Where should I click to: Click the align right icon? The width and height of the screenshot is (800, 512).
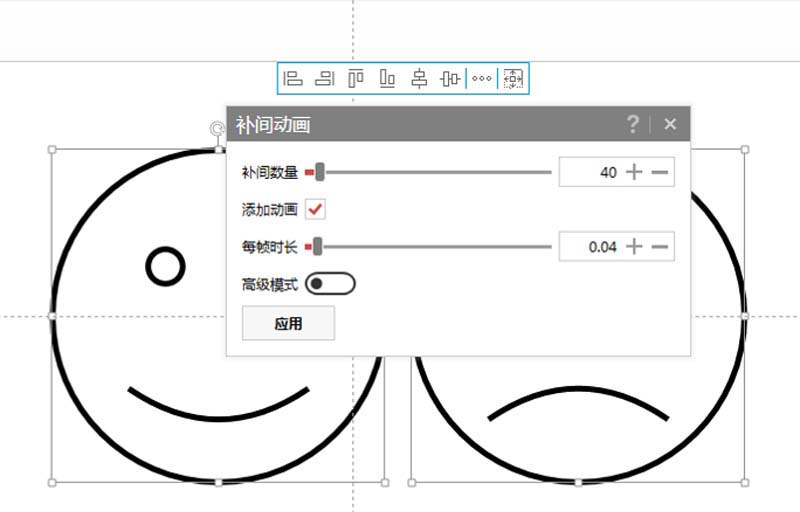coord(324,79)
